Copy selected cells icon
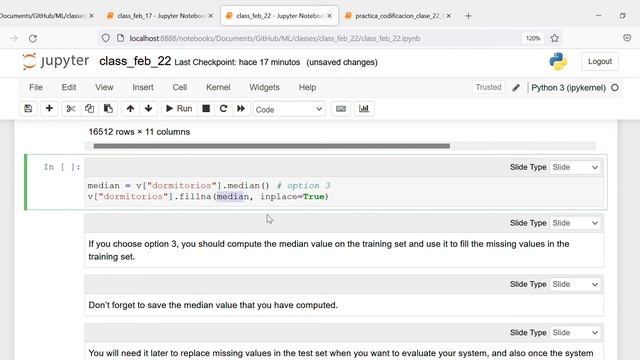Viewport: 640px width, 360px height. (89, 109)
